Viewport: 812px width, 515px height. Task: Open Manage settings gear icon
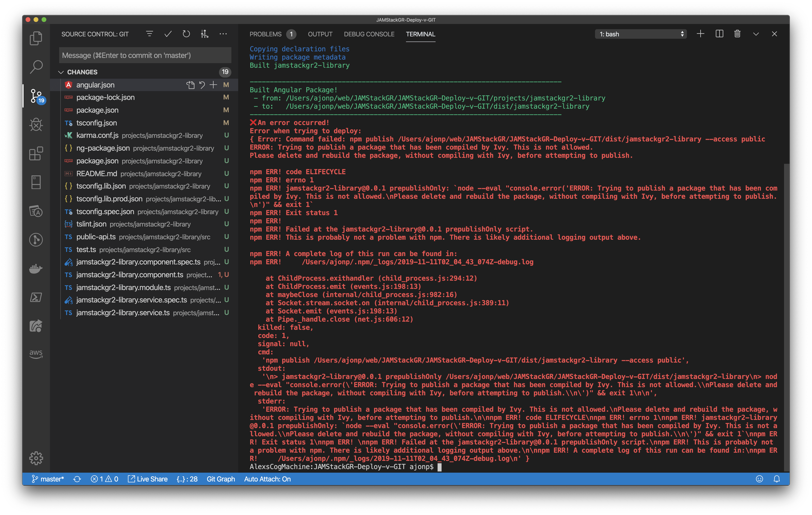(36, 458)
